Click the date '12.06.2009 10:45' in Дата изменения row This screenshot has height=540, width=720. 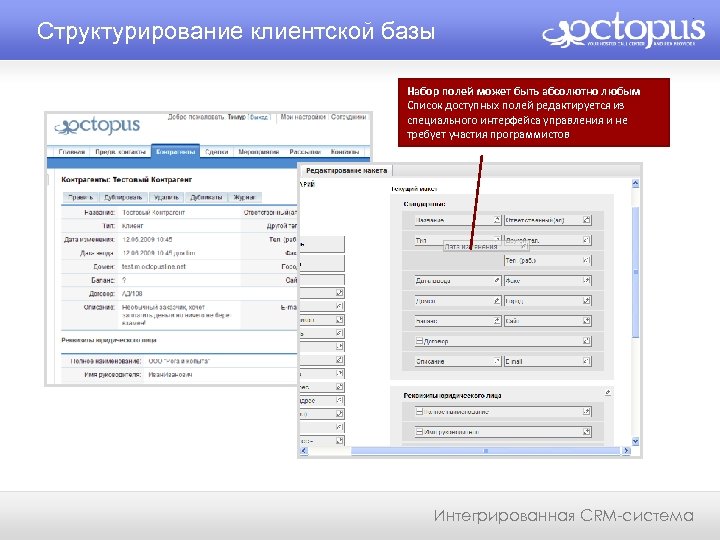(147, 240)
